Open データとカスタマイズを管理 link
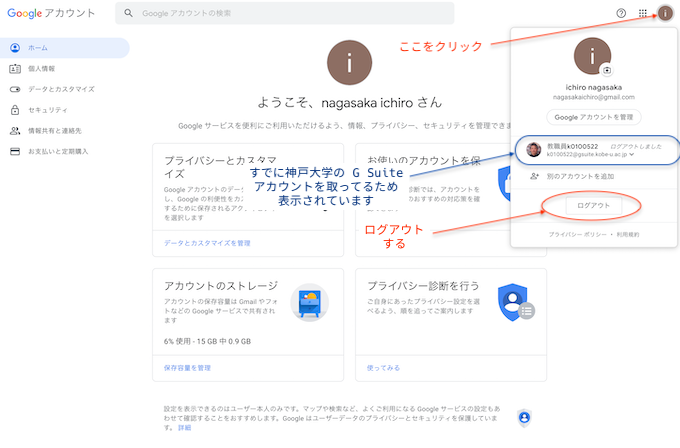The height and width of the screenshot is (448, 680). click(207, 243)
